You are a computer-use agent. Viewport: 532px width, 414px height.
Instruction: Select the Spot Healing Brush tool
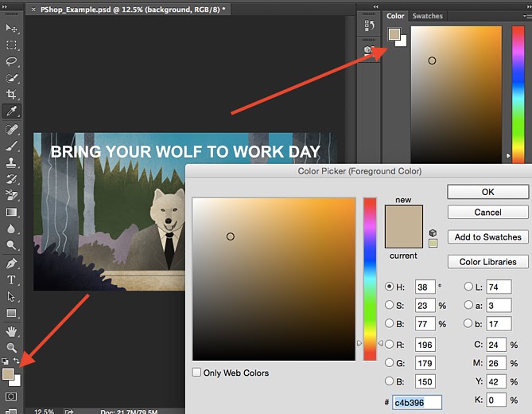click(x=11, y=130)
